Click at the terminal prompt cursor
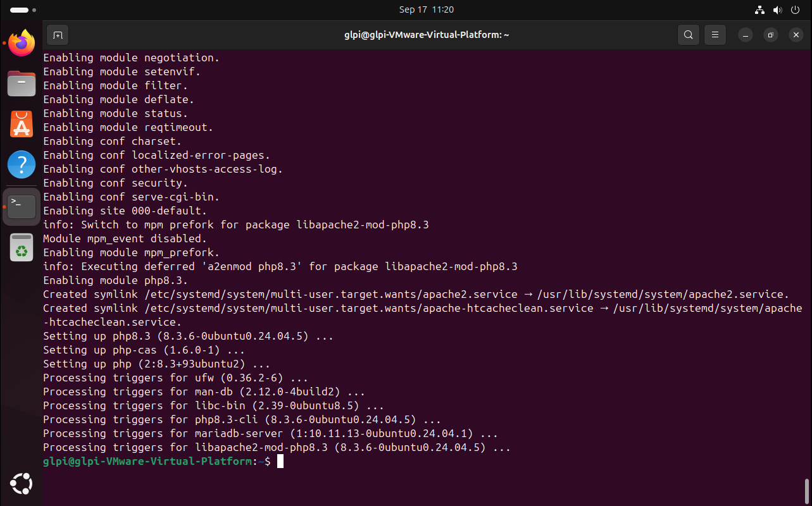This screenshot has width=812, height=506. 280,462
